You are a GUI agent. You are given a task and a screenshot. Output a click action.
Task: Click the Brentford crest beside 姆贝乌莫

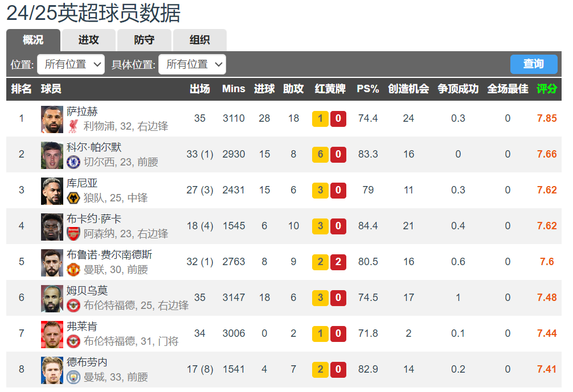[x=73, y=305]
